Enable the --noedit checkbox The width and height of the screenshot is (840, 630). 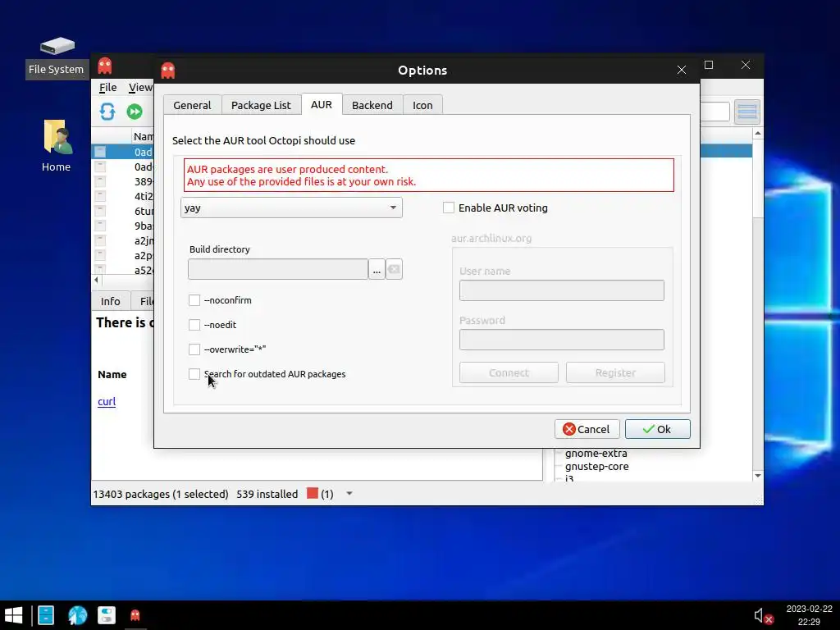(x=194, y=325)
